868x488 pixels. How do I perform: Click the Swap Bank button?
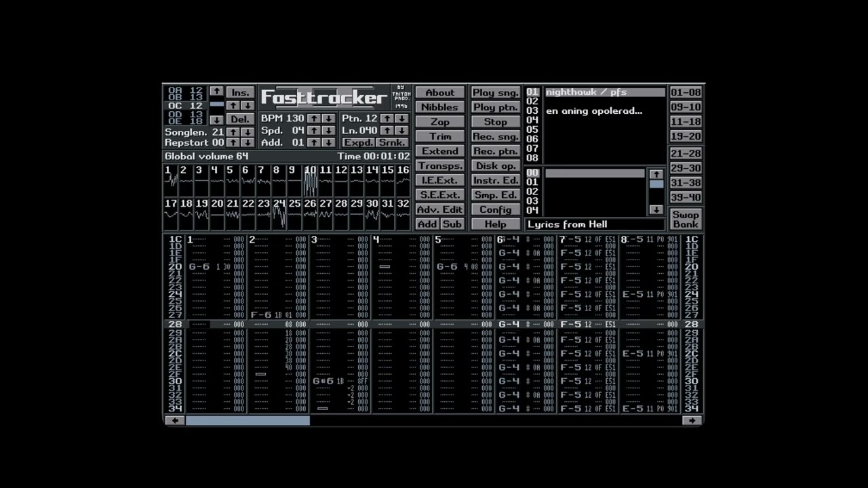[686, 219]
